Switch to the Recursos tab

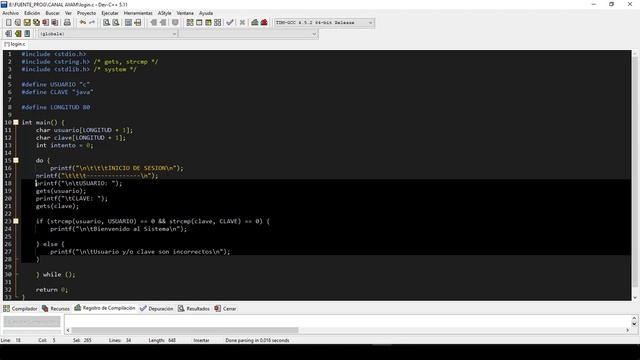coord(56,309)
